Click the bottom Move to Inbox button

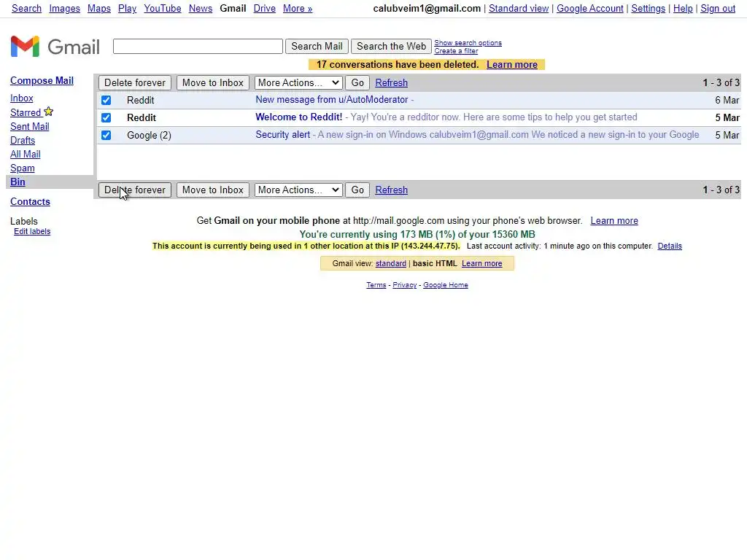pyautogui.click(x=213, y=190)
